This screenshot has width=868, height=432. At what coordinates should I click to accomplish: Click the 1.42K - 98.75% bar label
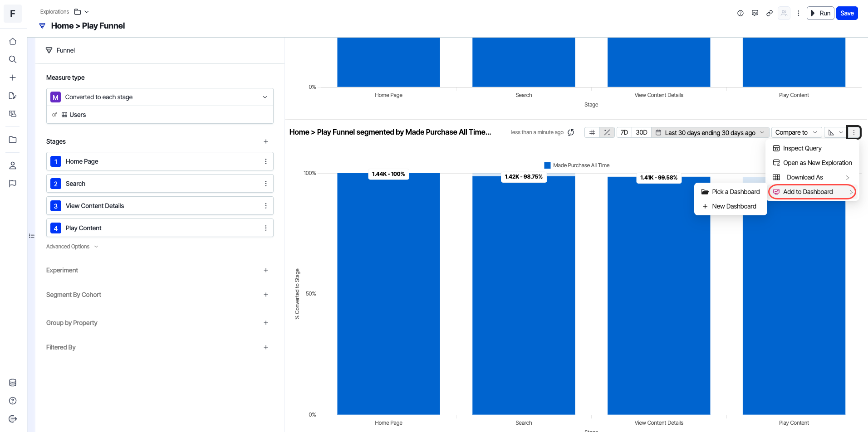[524, 177]
